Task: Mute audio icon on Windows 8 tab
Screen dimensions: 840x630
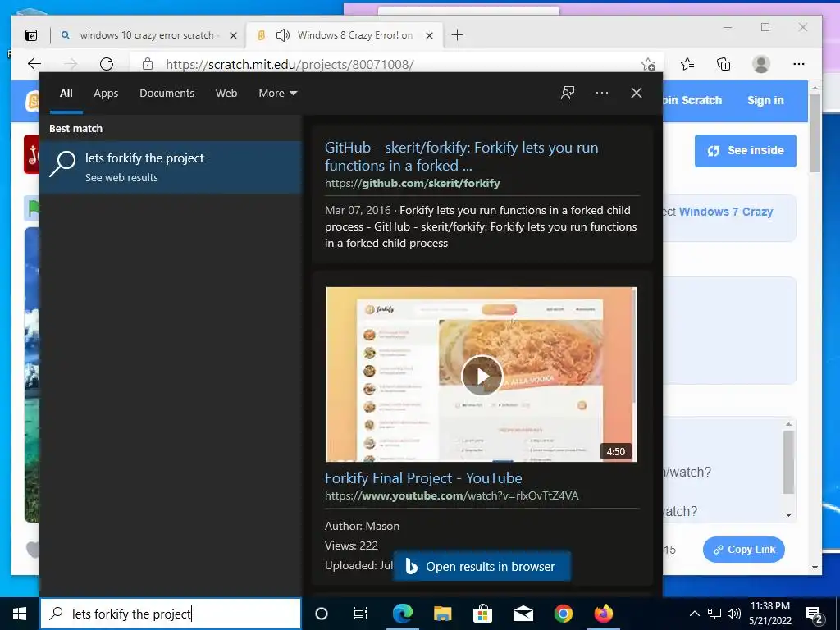Action: (x=282, y=35)
